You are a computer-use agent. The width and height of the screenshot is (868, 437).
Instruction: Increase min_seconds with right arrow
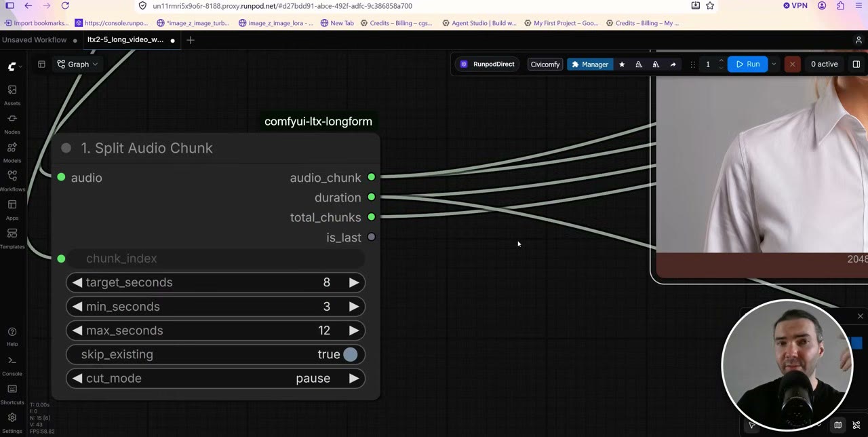coord(354,307)
